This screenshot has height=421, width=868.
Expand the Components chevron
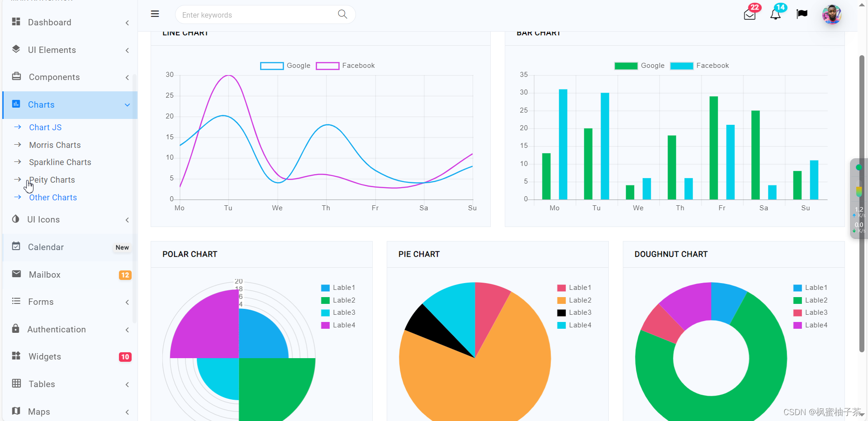pos(127,77)
